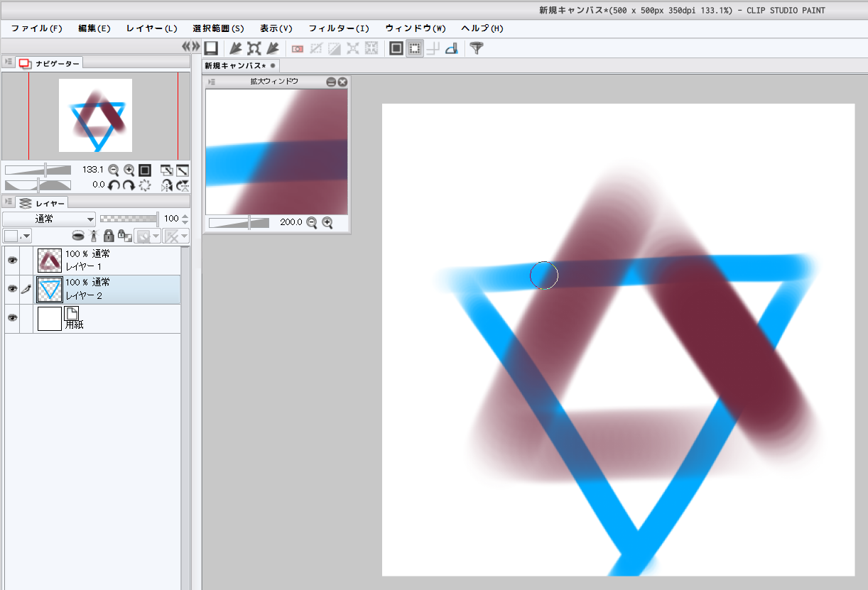
Task: Open the ファイル(F) menu
Action: pos(37,28)
